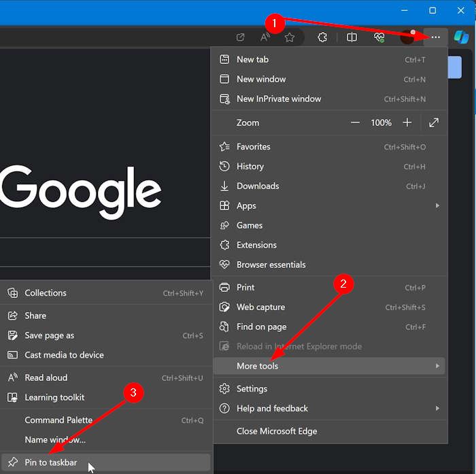Click the profile avatar icon
This screenshot has height=474, width=476.
tap(407, 37)
